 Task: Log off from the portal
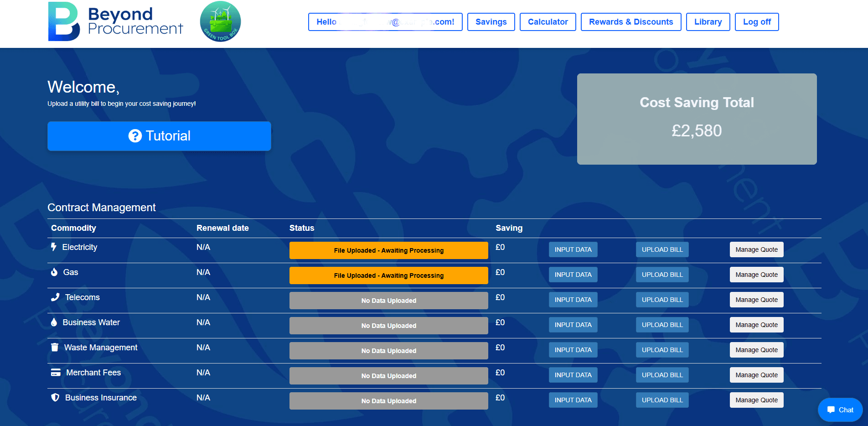click(x=756, y=21)
